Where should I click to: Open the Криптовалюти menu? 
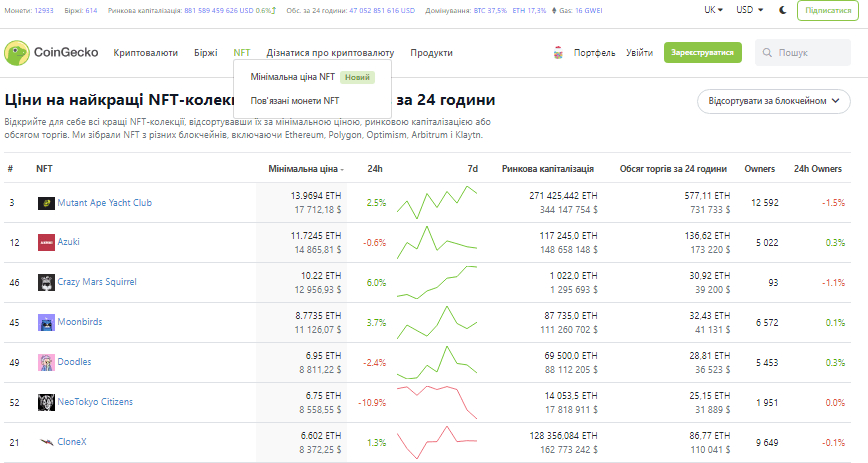tap(146, 53)
